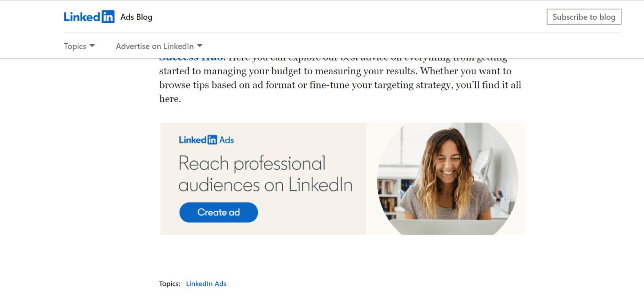Click the word here ending the paragraph
Viewport: 644px width, 300px height.
point(169,99)
